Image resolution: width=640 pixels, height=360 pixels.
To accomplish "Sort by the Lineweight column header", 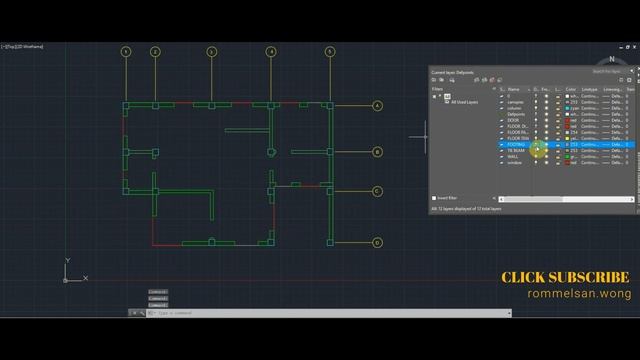I will (x=612, y=89).
